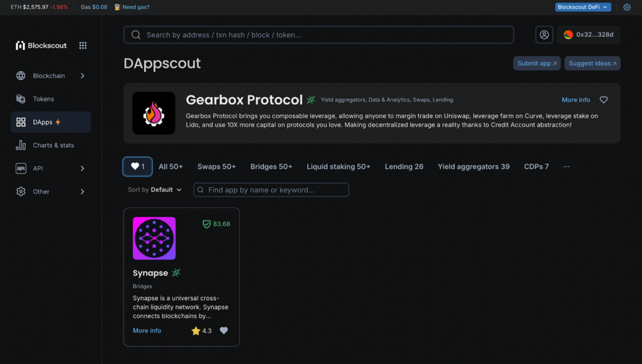Open the Sort by Default dropdown
Screen dimensions: 642x364
click(x=154, y=189)
